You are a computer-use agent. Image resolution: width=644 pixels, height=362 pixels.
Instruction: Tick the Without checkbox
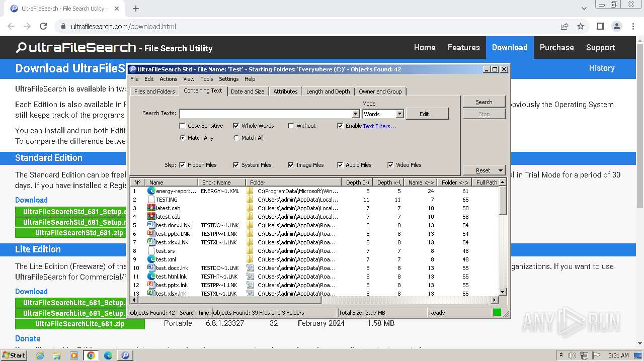[x=291, y=126]
